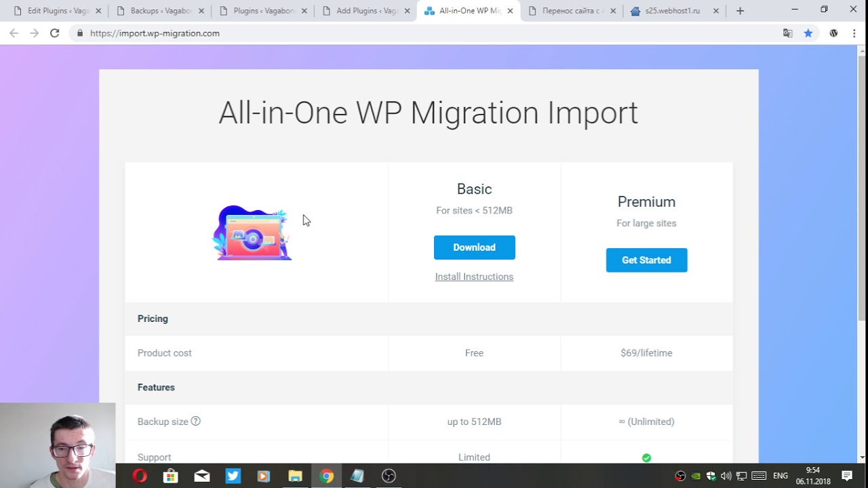Click the volume icon in system tray
This screenshot has width=868, height=488.
pyautogui.click(x=726, y=476)
